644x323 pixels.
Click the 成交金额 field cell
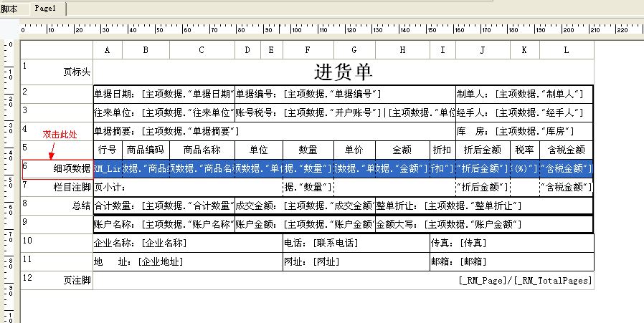click(x=306, y=206)
